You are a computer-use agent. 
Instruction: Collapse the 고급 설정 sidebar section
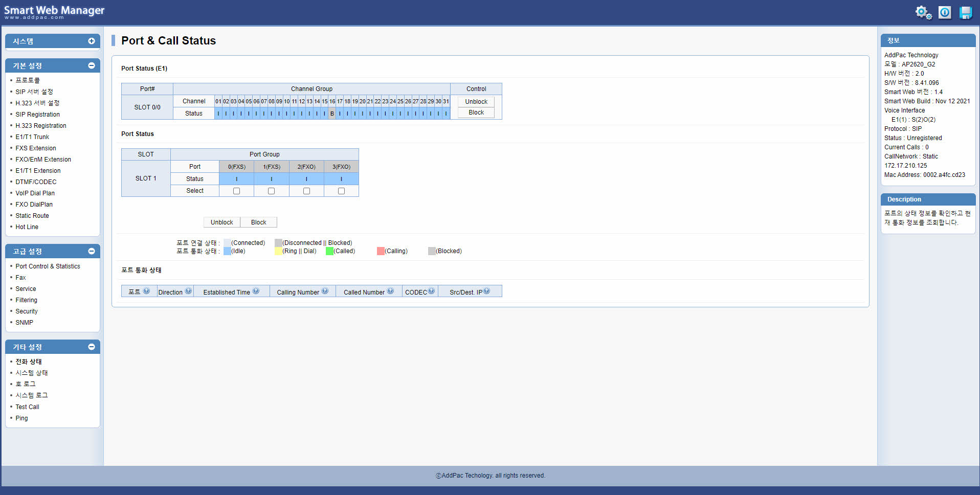pyautogui.click(x=92, y=251)
